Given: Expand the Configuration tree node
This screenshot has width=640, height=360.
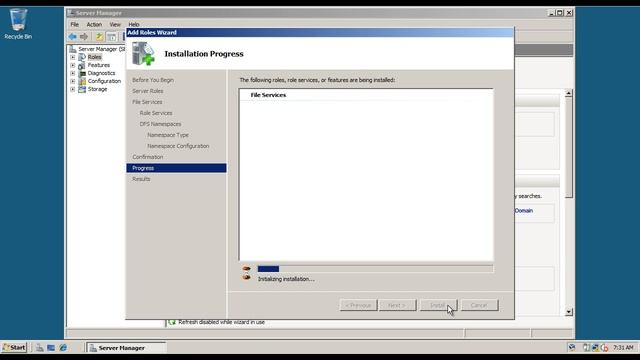Looking at the screenshot, I should pos(73,81).
